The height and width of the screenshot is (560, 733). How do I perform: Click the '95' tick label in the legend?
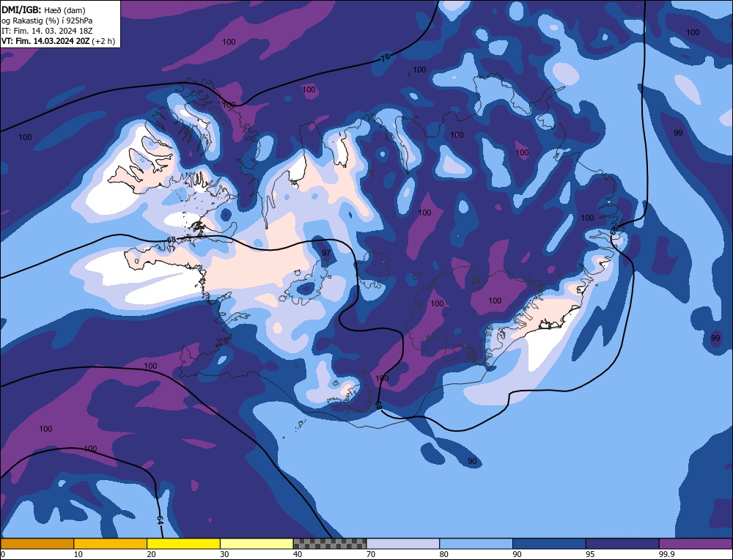coord(590,554)
